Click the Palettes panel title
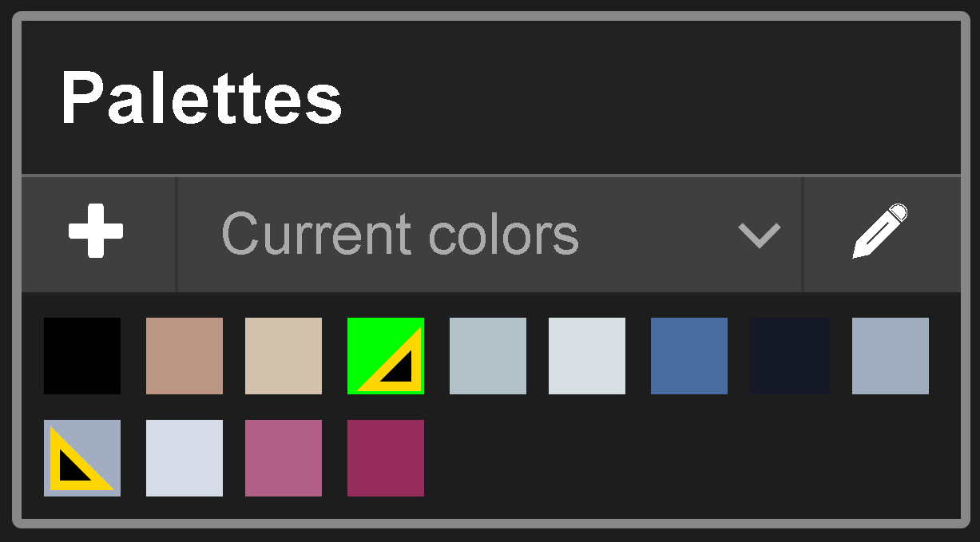 pyautogui.click(x=201, y=99)
